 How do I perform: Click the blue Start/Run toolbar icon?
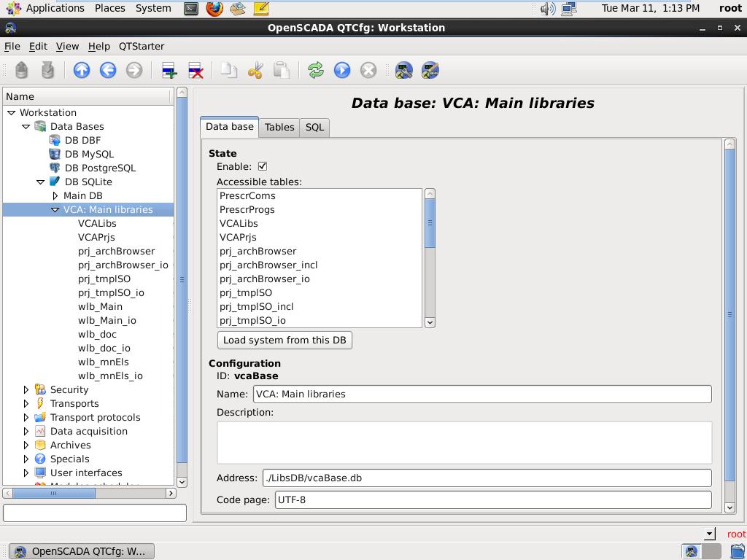point(342,70)
